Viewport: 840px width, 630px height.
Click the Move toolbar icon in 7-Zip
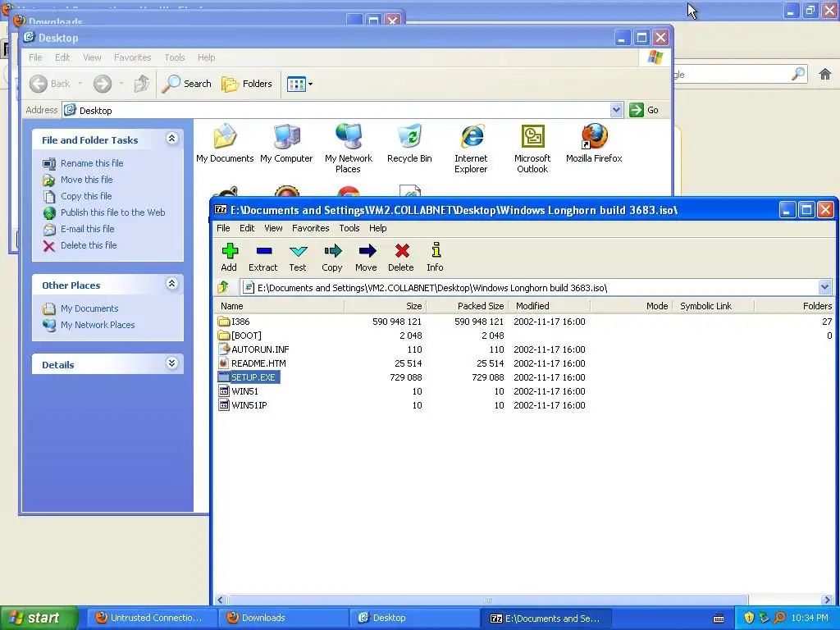click(x=367, y=257)
